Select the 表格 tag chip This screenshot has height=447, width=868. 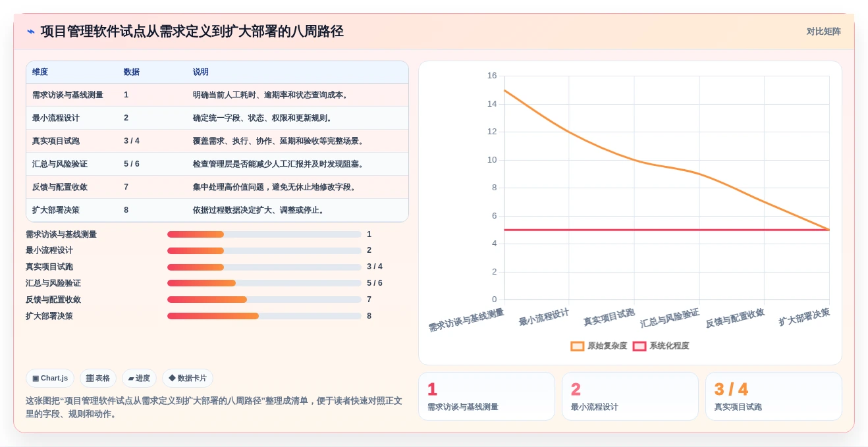click(98, 379)
